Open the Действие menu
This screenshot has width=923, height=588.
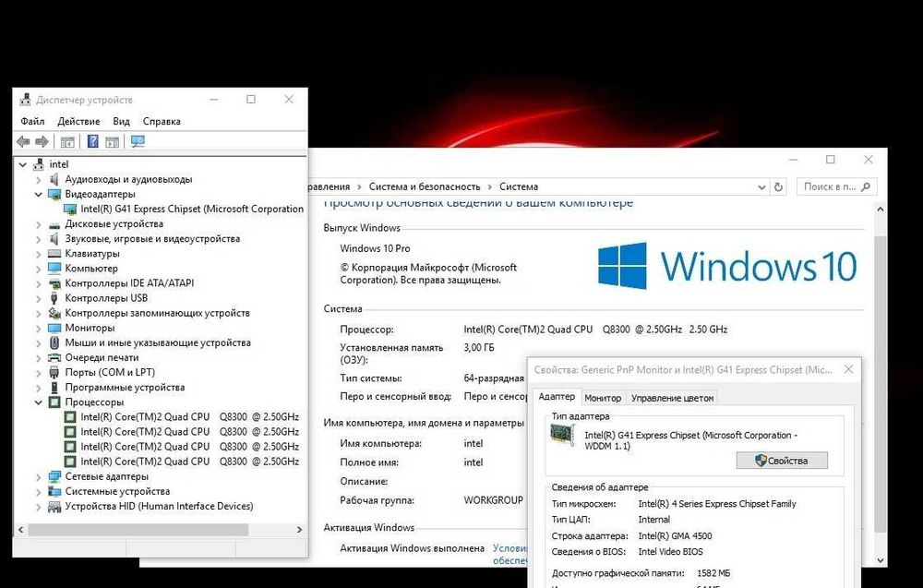78,121
